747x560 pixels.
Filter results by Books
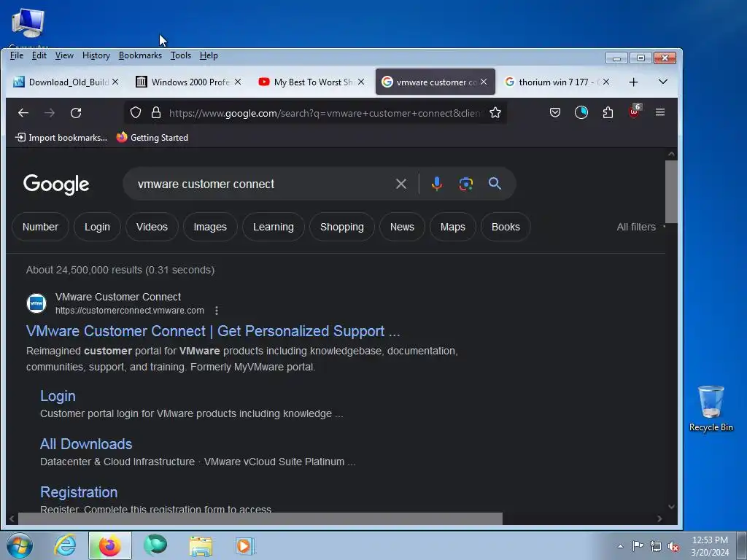pyautogui.click(x=506, y=227)
